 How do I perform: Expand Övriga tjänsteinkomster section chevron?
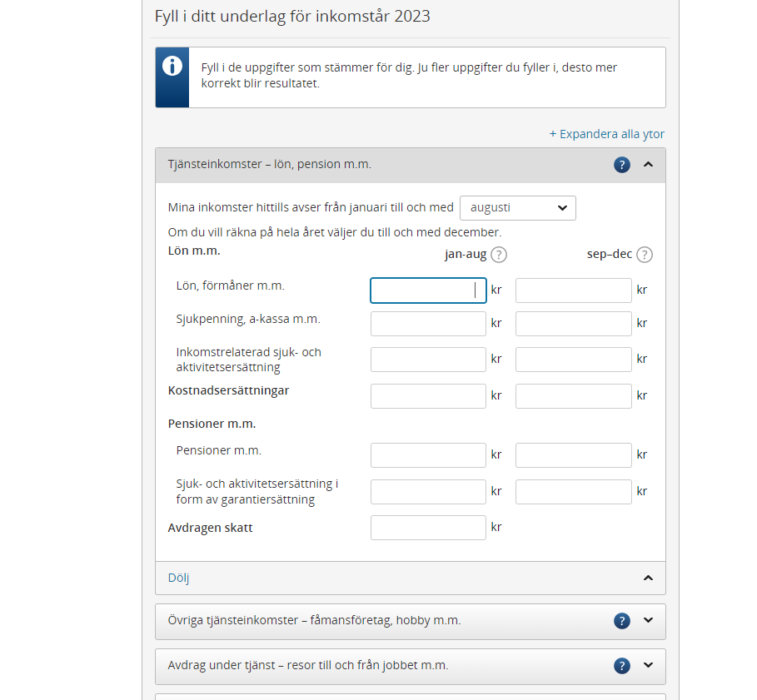[649, 621]
